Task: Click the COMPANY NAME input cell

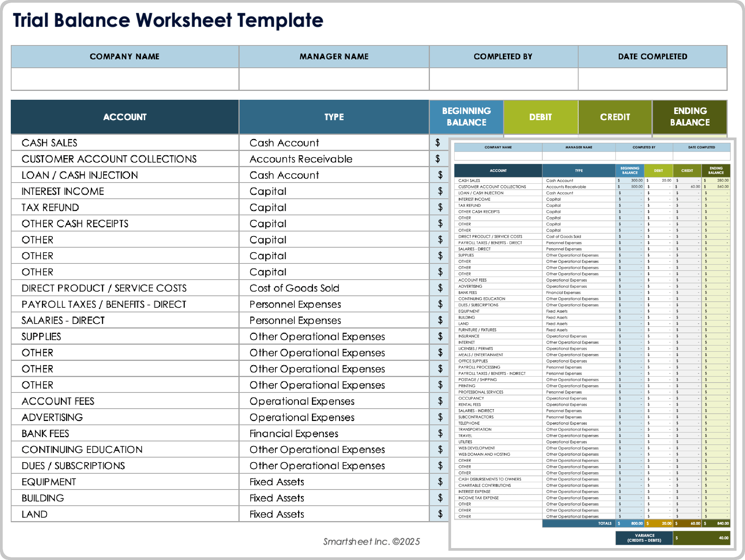Action: point(124,79)
